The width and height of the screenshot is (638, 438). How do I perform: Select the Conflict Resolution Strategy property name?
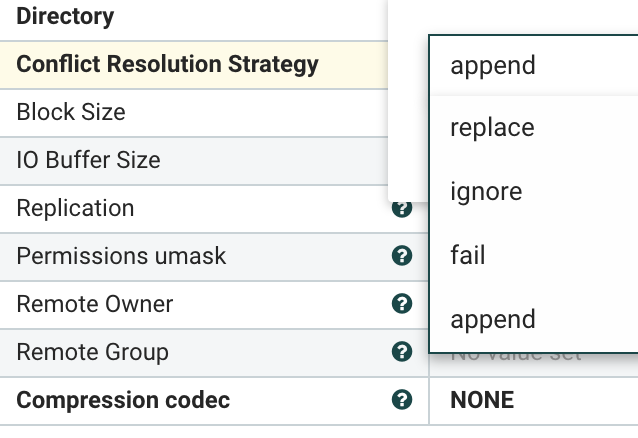[167, 65]
